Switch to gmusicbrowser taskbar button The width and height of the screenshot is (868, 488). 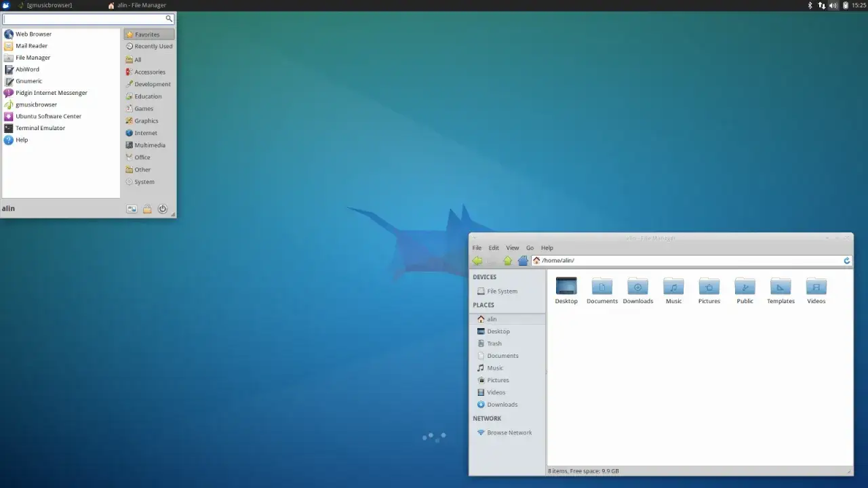tap(45, 5)
